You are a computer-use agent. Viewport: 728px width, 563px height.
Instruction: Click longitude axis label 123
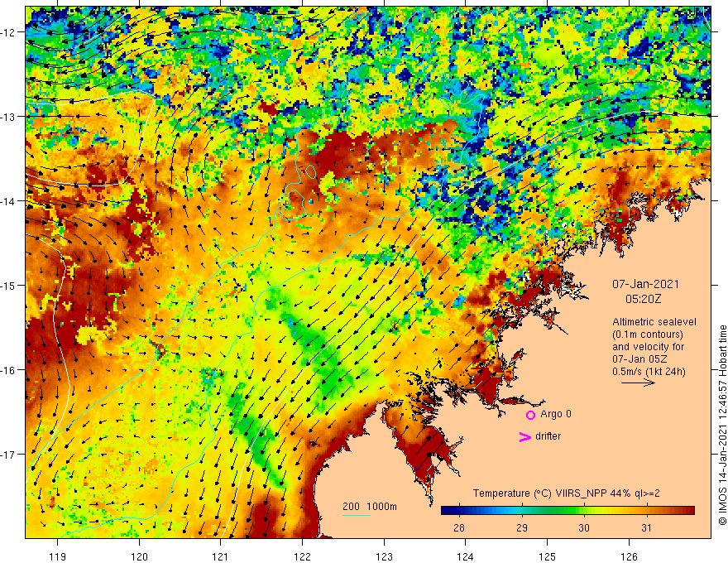[384, 556]
